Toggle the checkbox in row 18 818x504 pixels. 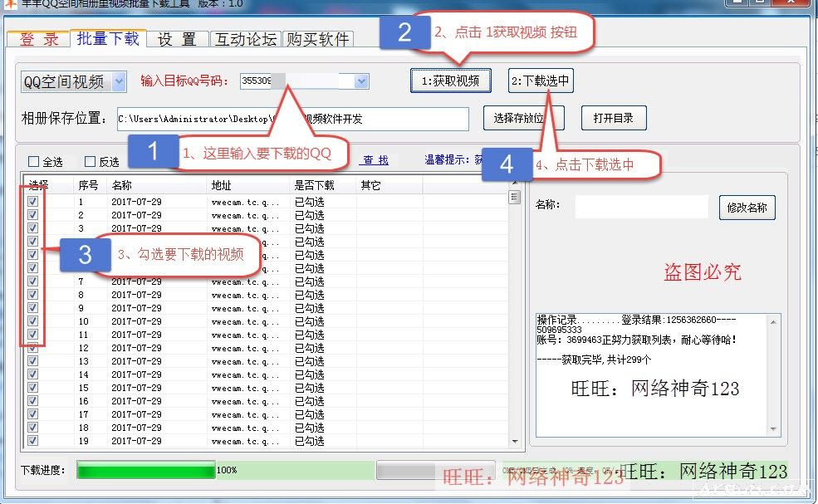(x=33, y=428)
